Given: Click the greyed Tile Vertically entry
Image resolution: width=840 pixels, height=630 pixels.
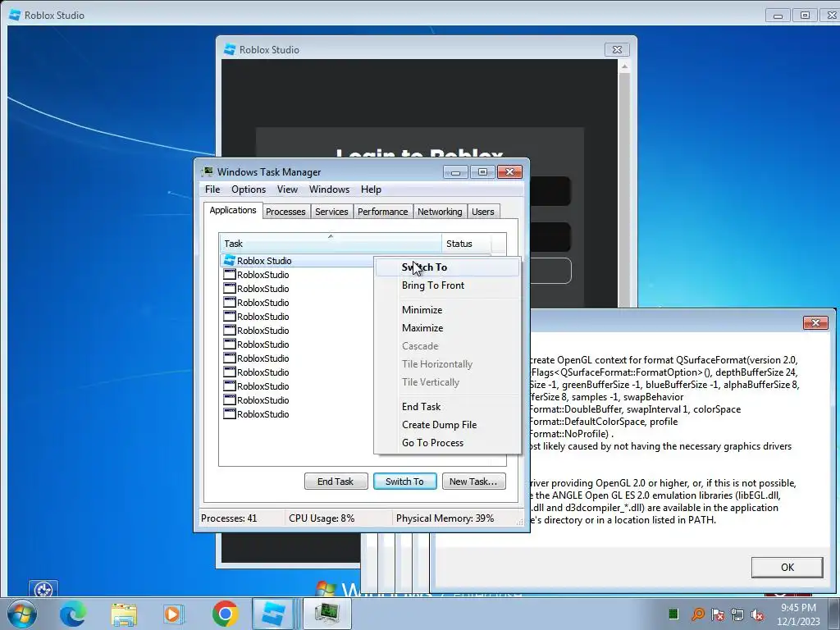Looking at the screenshot, I should (447, 382).
